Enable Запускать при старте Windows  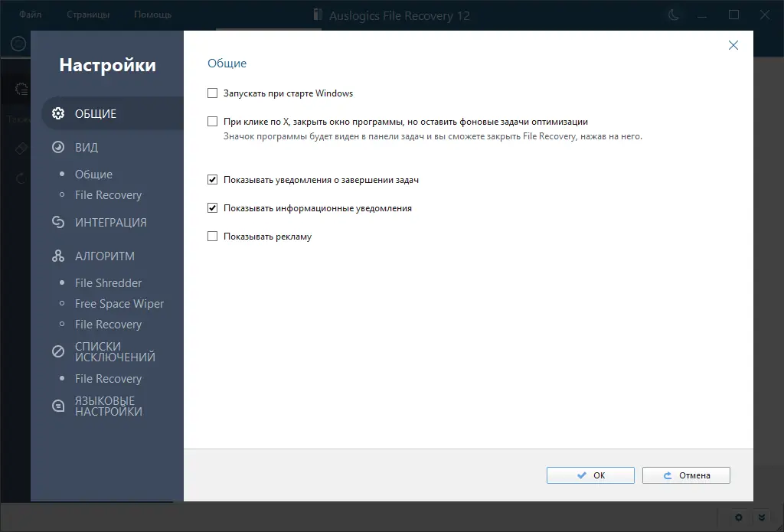tap(212, 93)
